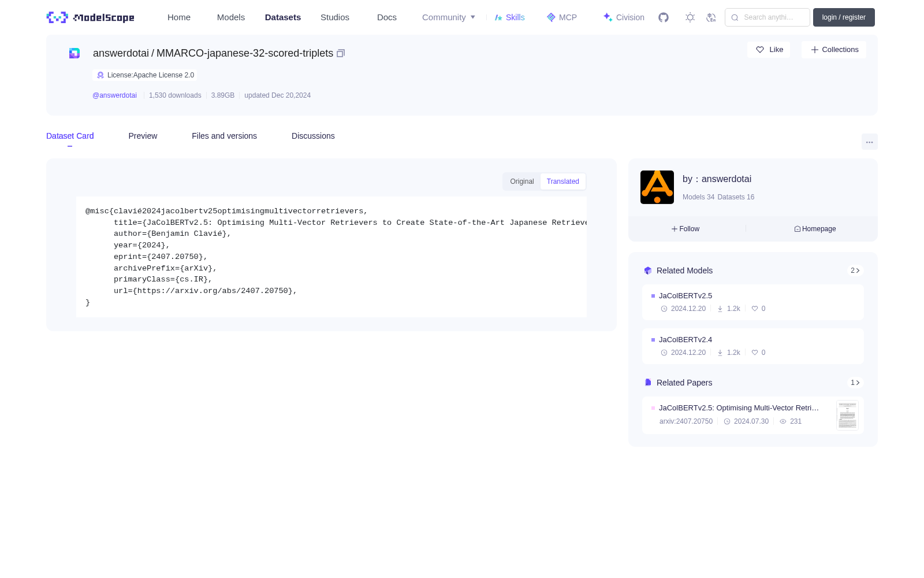
Task: Click the MCP nav link
Action: pyautogui.click(x=562, y=17)
